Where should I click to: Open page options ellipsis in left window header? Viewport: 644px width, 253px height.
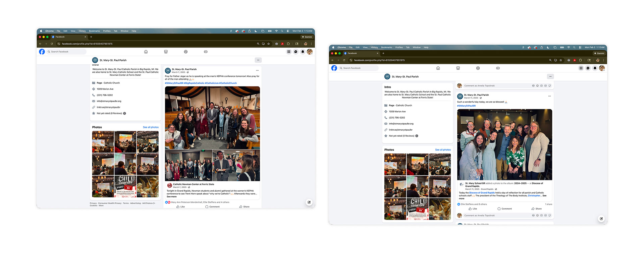click(258, 60)
